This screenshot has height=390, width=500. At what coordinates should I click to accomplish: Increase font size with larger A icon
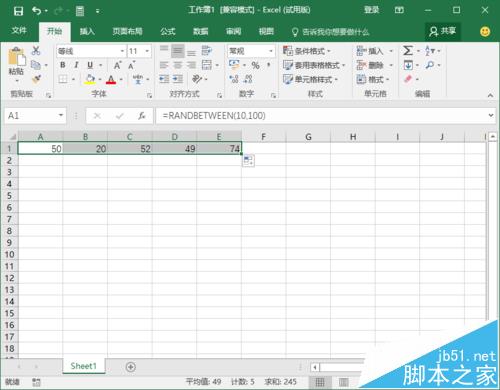click(117, 65)
